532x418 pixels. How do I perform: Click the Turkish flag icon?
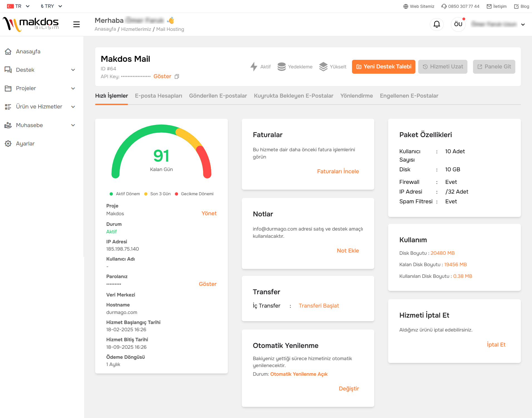(11, 6)
